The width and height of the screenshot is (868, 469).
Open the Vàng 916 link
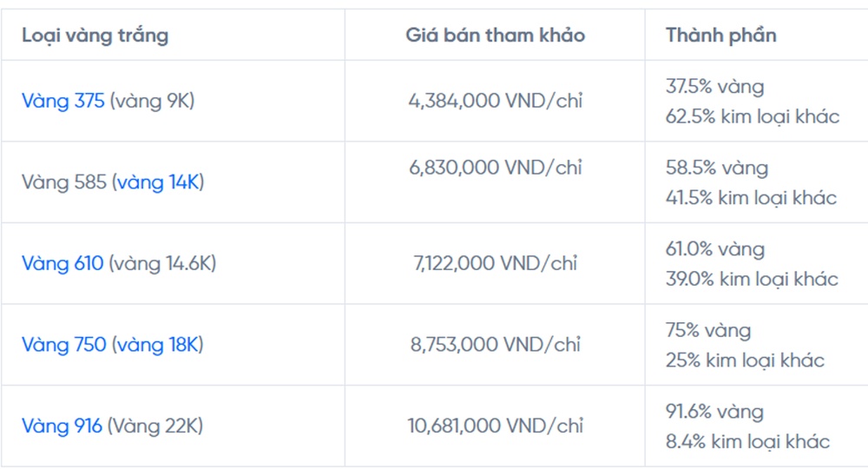point(62,426)
